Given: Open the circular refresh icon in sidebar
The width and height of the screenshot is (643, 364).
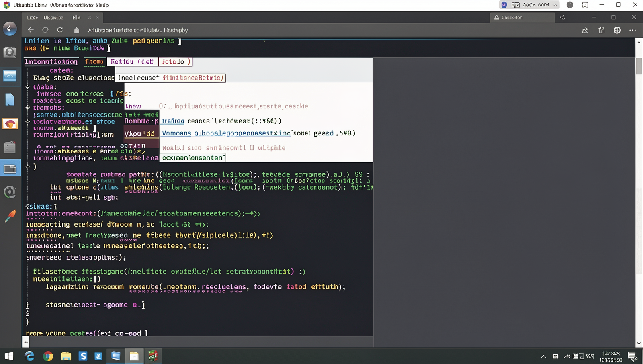Looking at the screenshot, I should [10, 192].
